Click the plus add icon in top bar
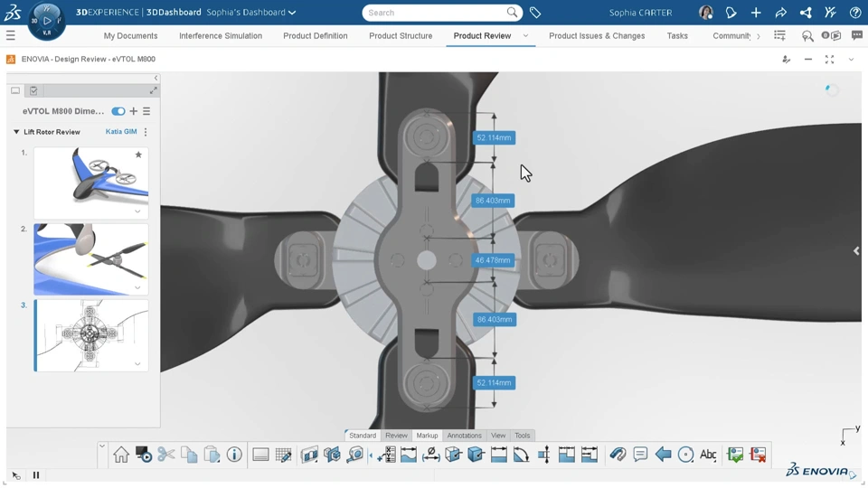The height and width of the screenshot is (488, 868). coord(756,13)
